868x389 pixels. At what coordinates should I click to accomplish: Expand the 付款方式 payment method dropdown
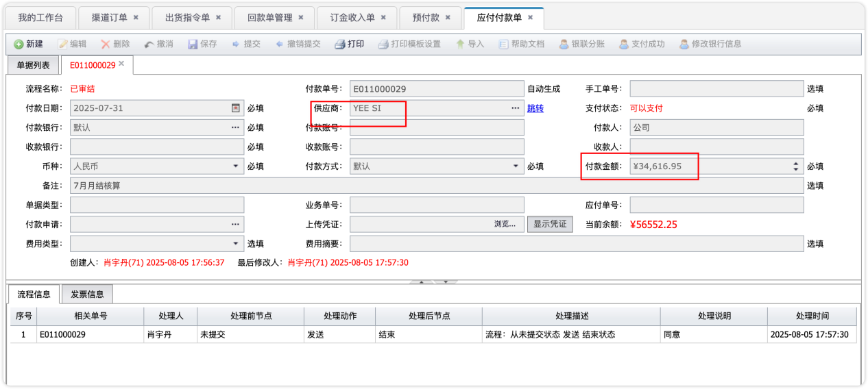(516, 166)
